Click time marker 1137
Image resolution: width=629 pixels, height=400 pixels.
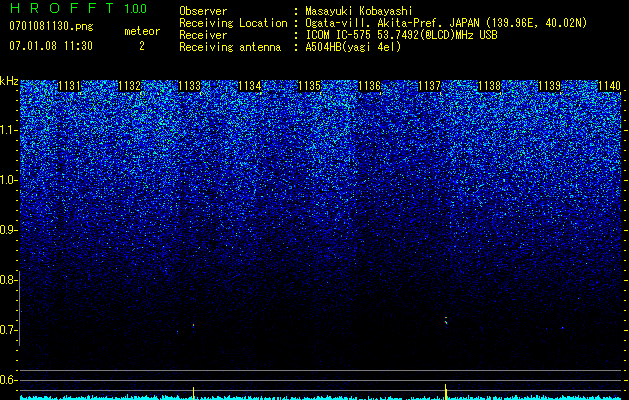pos(429,86)
